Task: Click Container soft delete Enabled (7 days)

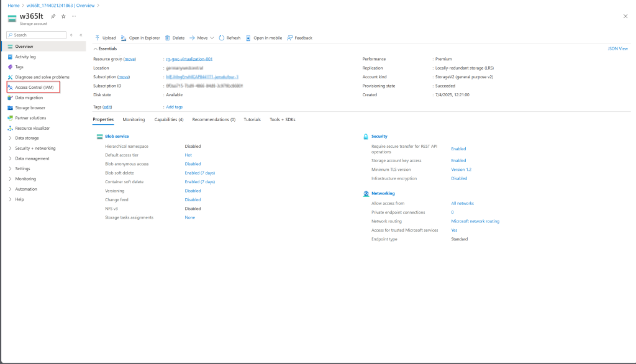Action: click(199, 182)
